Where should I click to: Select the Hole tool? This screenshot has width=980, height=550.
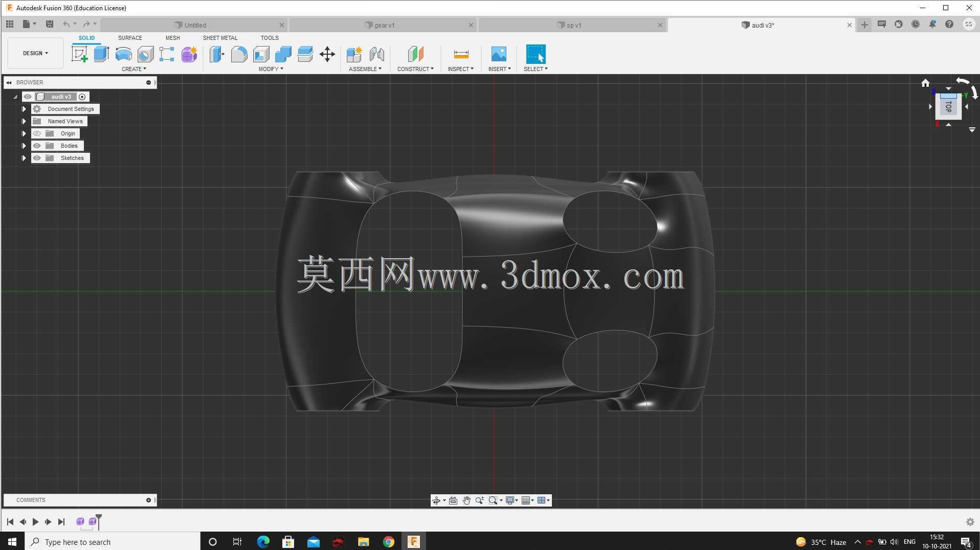[x=145, y=54]
